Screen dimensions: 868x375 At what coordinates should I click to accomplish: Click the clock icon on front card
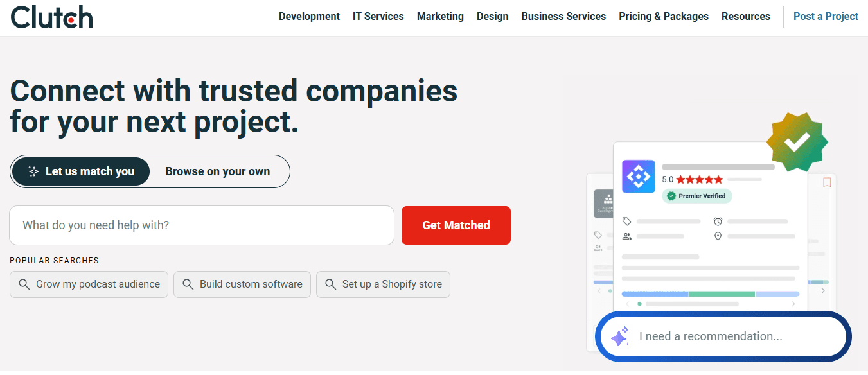click(718, 222)
